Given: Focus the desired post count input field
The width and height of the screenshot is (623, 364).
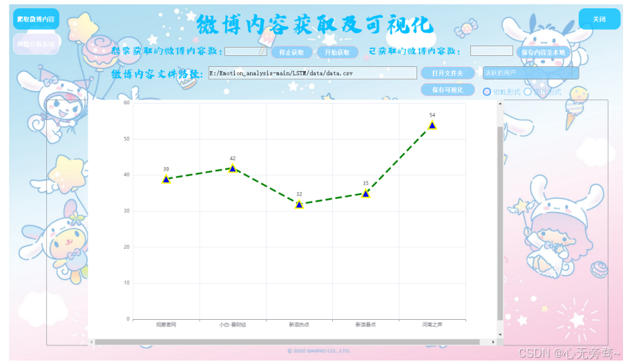Looking at the screenshot, I should (x=246, y=51).
